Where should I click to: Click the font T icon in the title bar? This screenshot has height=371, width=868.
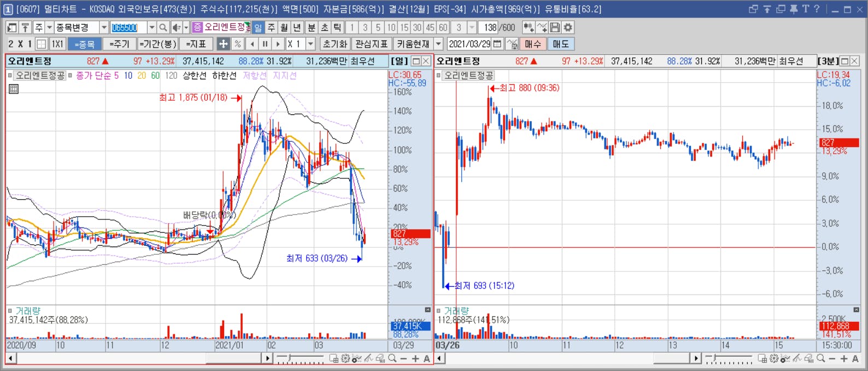click(x=805, y=9)
